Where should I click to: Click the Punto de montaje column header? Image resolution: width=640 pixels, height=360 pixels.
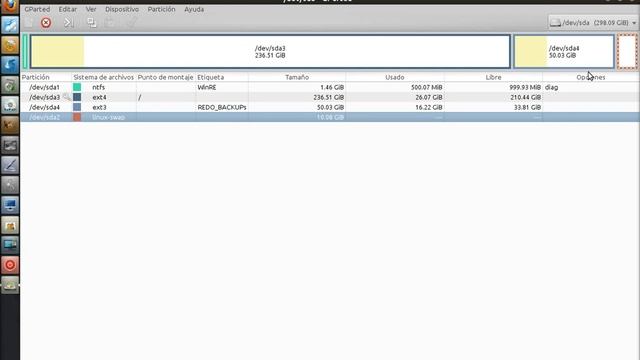(x=165, y=77)
